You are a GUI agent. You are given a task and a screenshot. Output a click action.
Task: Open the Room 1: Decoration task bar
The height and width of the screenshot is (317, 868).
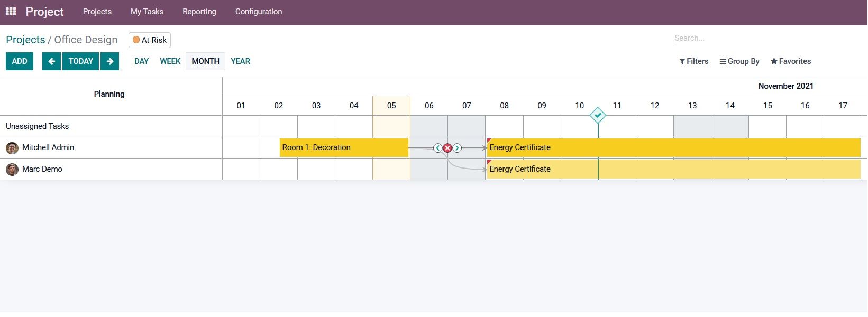[344, 148]
